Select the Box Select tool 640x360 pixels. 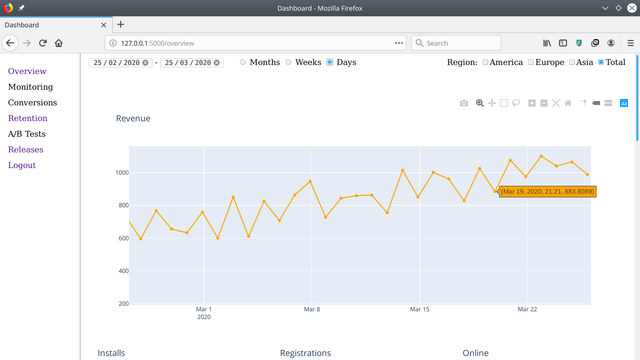(x=504, y=103)
